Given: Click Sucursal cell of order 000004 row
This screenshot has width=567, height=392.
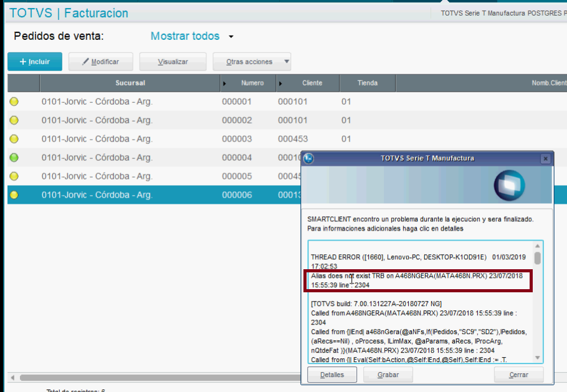Looking at the screenshot, I should coord(97,158).
